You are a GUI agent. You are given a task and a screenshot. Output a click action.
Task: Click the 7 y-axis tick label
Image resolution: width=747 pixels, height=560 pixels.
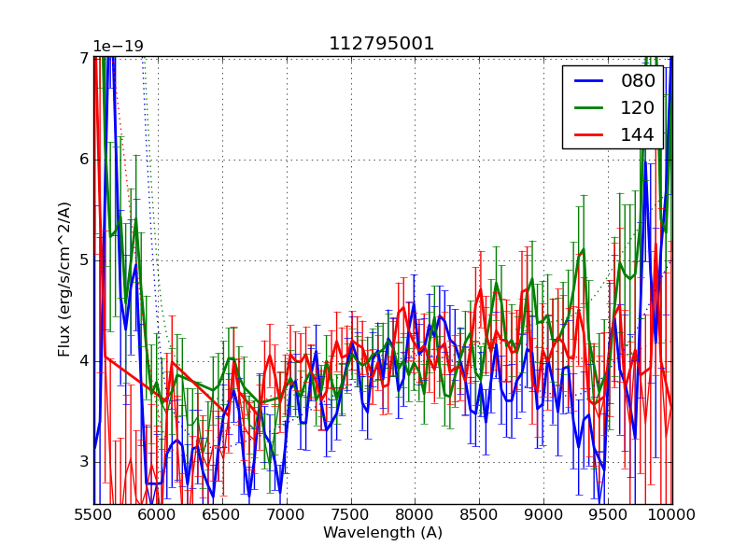click(83, 58)
